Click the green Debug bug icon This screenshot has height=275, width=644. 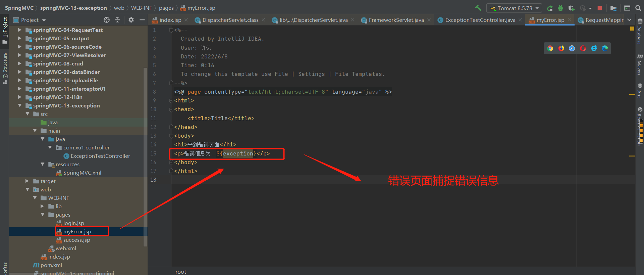[560, 8]
